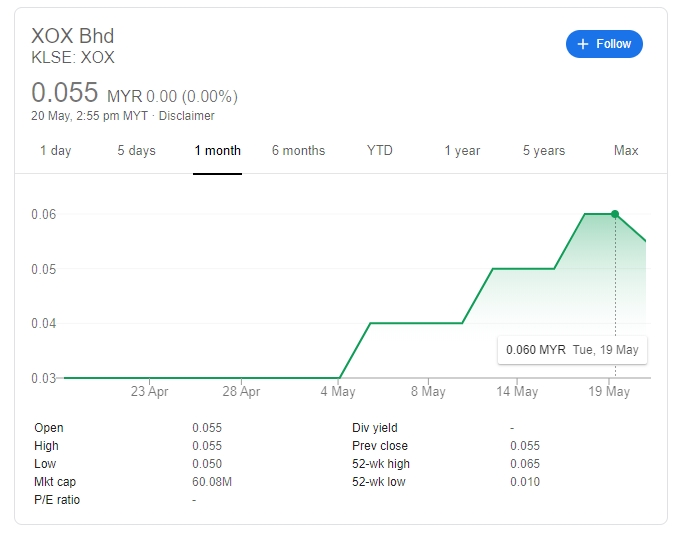Screen dimensions: 682x536
Task: View the Max range tab
Action: tap(626, 151)
